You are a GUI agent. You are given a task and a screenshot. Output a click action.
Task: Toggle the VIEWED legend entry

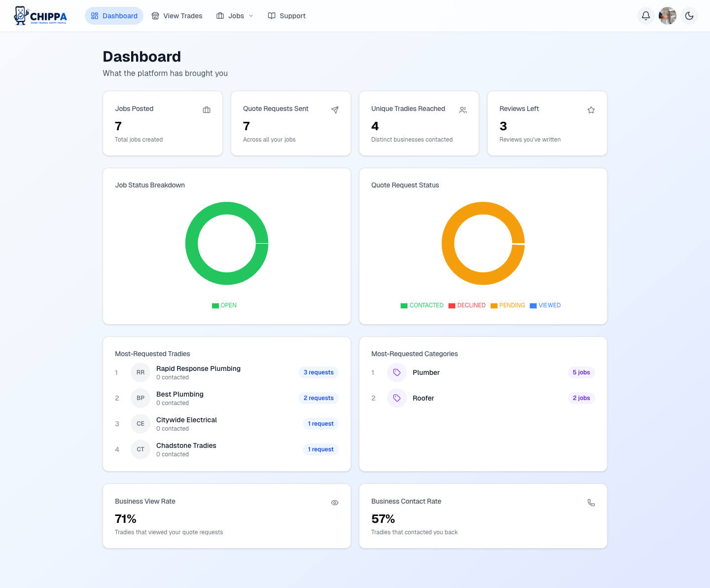pos(545,305)
